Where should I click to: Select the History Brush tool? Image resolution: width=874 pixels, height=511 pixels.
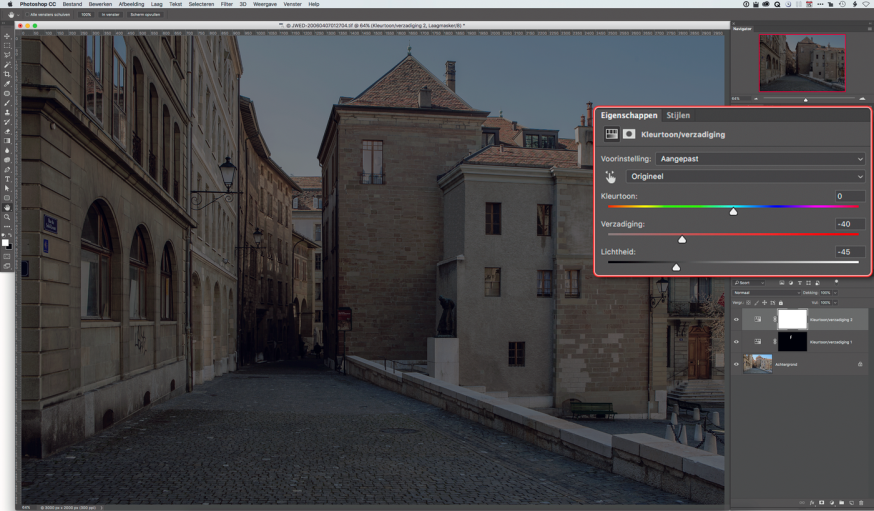(x=7, y=121)
